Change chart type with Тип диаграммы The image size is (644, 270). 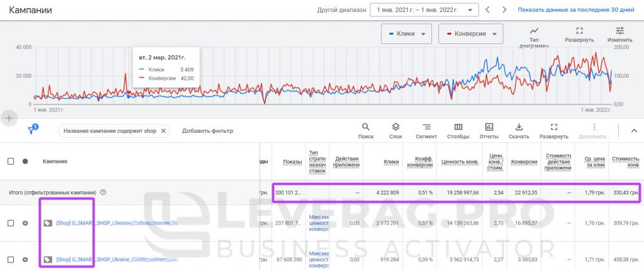click(x=534, y=37)
